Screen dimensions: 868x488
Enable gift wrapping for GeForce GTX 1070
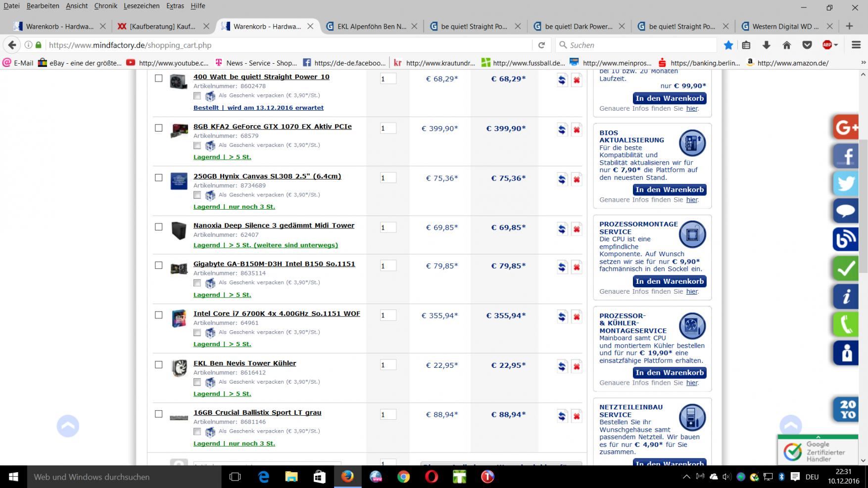coord(197,145)
